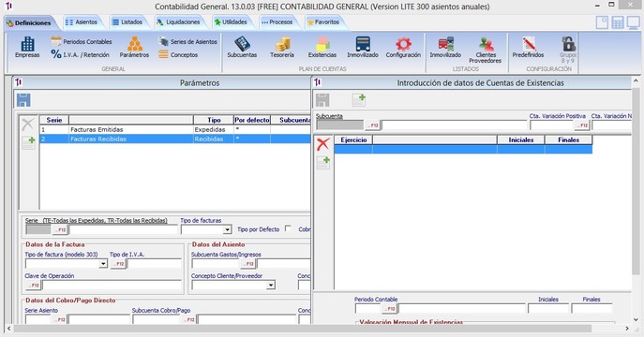Image resolution: width=644 pixels, height=337 pixels.
Task: Open Periodos Contables
Action: coord(82,41)
